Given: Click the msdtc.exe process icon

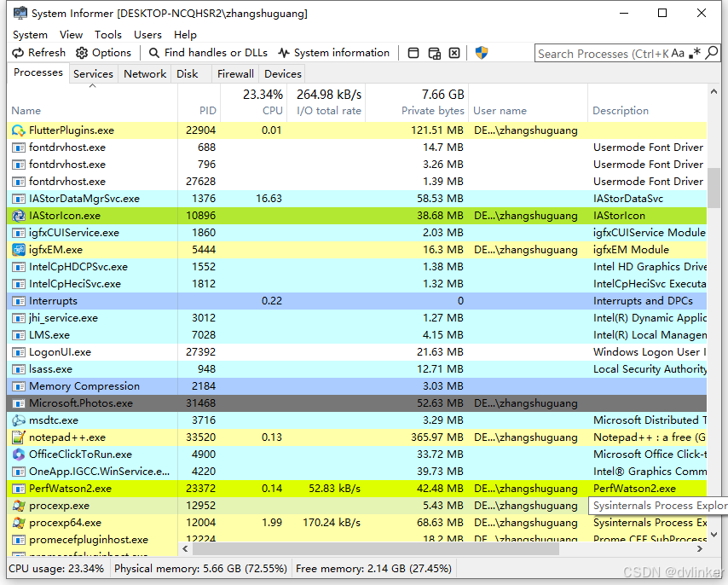Looking at the screenshot, I should (19, 420).
